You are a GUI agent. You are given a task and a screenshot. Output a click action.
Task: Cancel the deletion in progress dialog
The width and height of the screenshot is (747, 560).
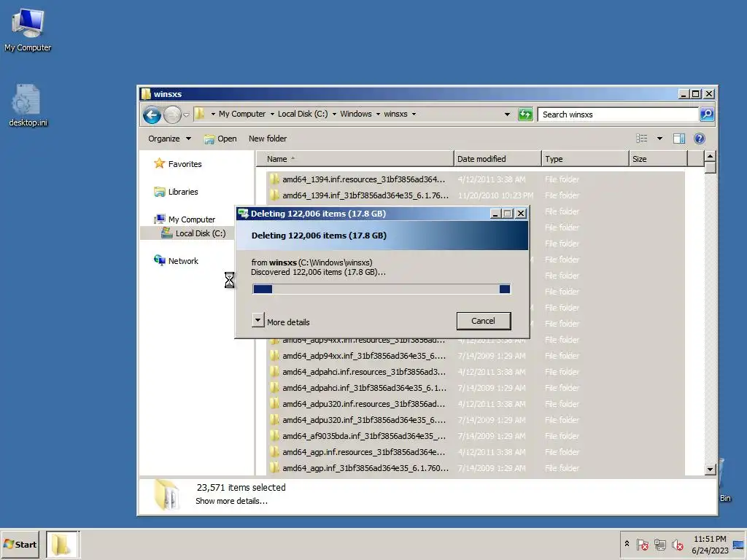tap(484, 321)
